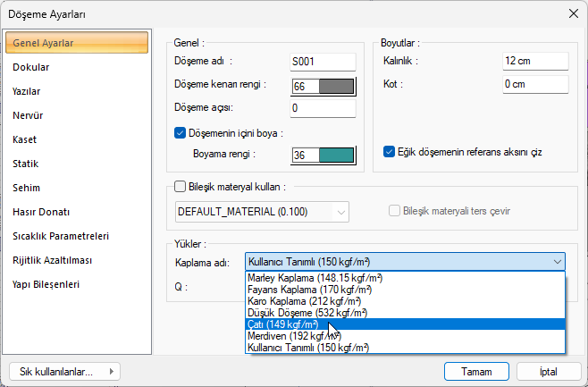Toggle Döşemenin içini boya checkbox
Screen dimensions: 588x387
pos(180,133)
